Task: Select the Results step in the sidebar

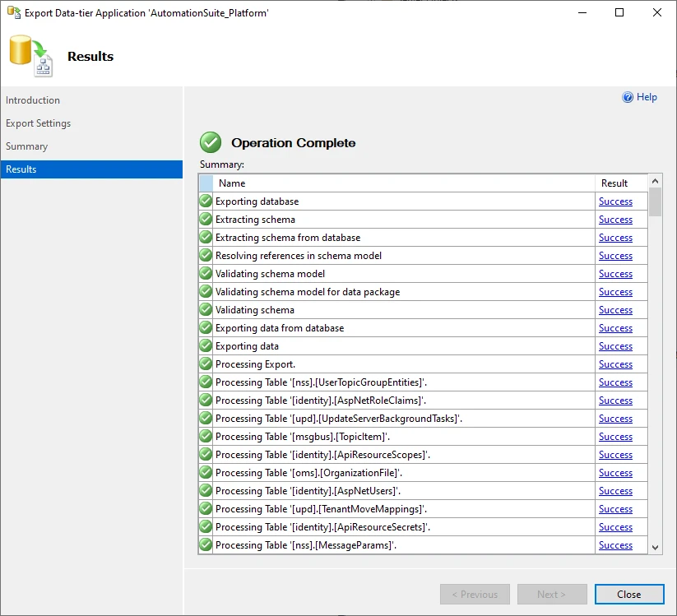Action: (91, 169)
